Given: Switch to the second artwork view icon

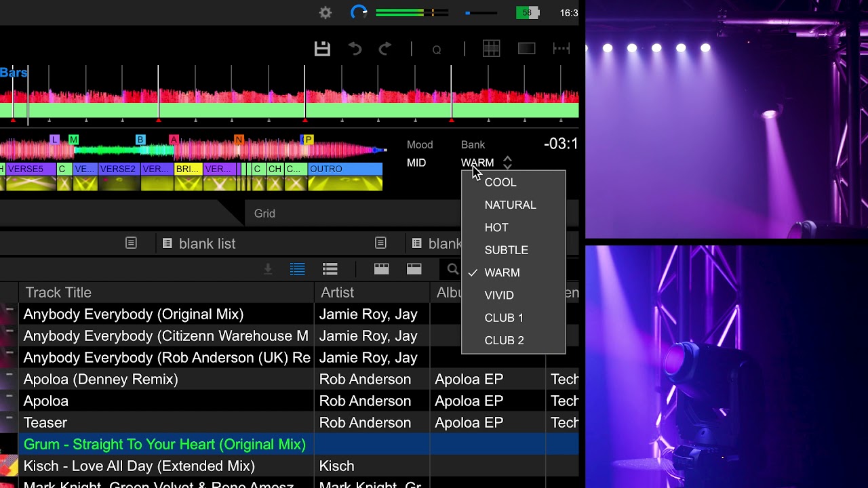Looking at the screenshot, I should pyautogui.click(x=414, y=269).
